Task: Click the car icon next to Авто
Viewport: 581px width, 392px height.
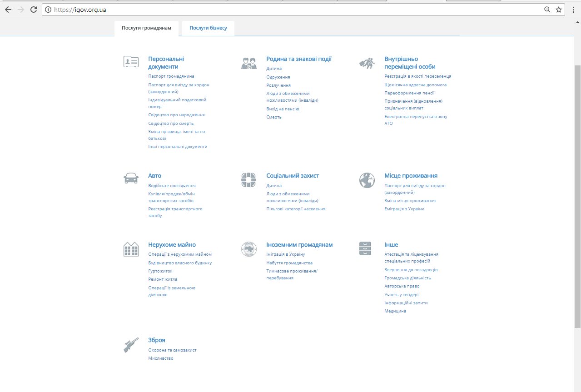Action: [x=131, y=178]
